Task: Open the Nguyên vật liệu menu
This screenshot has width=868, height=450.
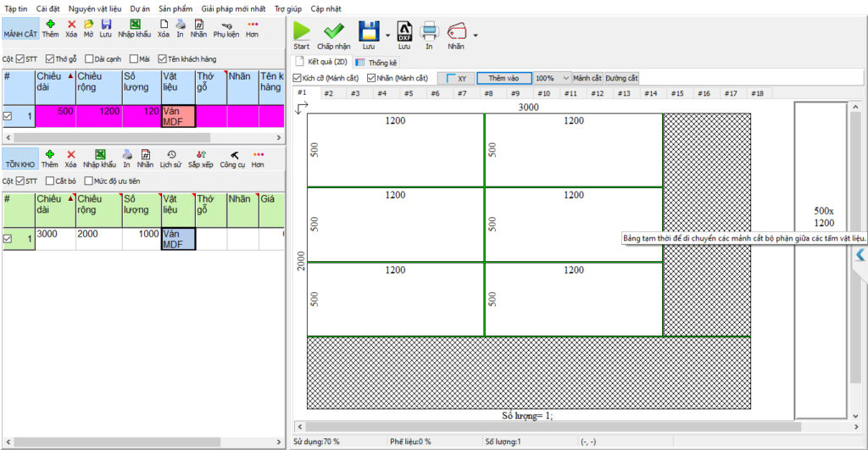Action: point(95,8)
